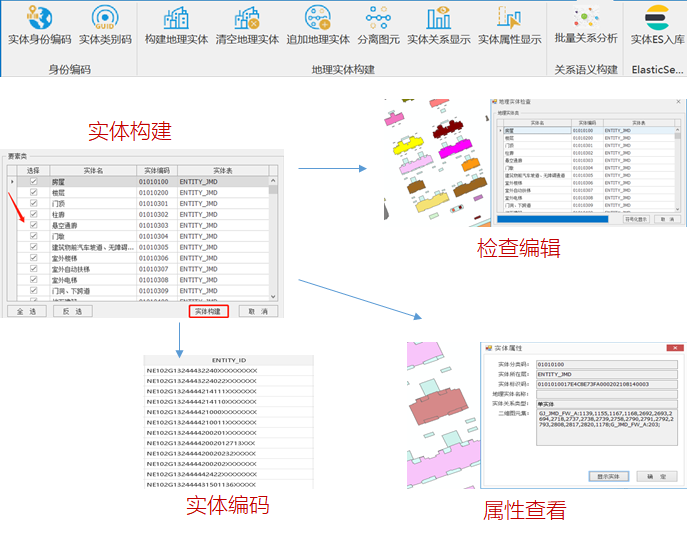Screen dimensions: 687x547
Task: Click the 实体身份编码 ribbon icon
Action: (x=39, y=19)
